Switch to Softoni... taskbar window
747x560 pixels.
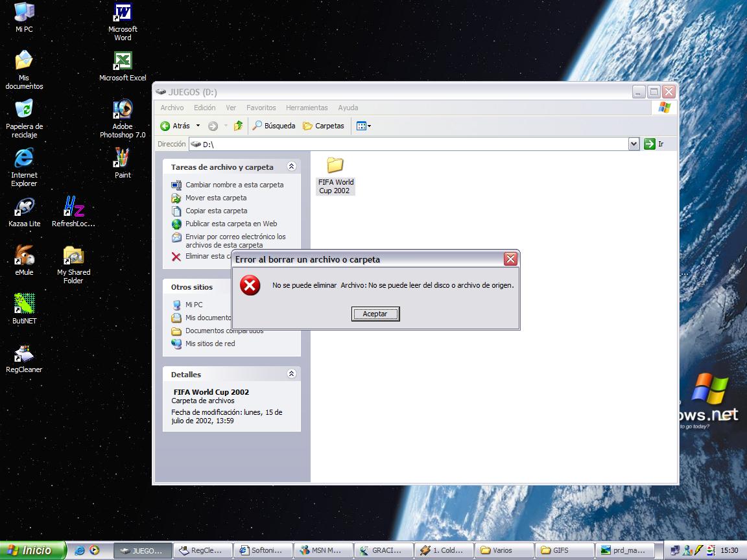coord(263,550)
